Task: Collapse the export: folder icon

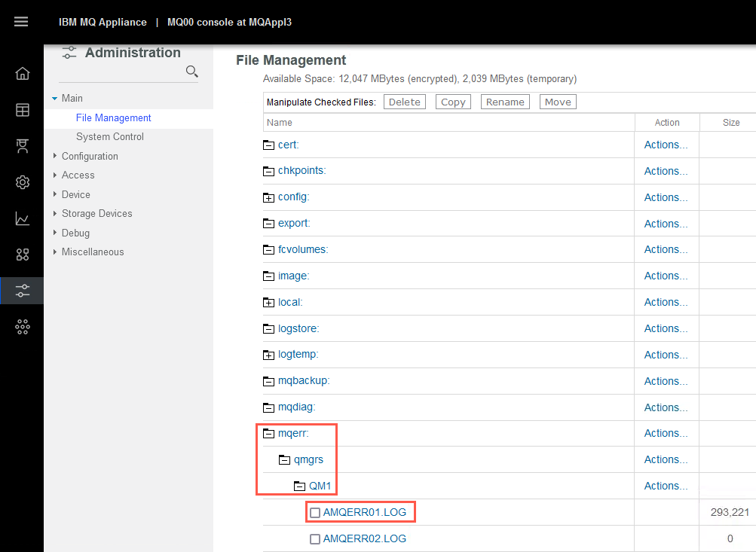Action: point(268,224)
